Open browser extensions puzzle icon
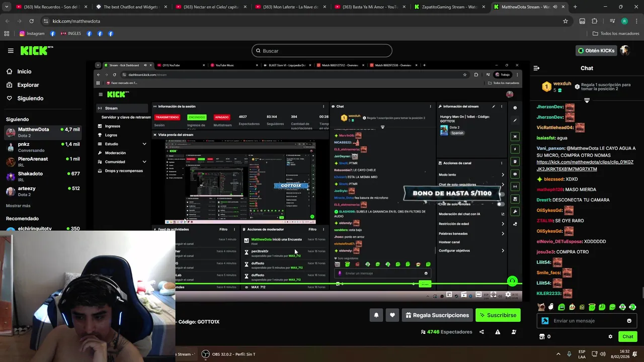 tap(595, 21)
